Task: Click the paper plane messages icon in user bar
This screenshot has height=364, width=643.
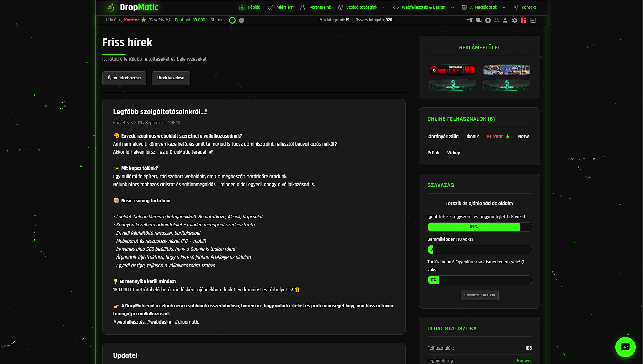Action: [x=470, y=20]
